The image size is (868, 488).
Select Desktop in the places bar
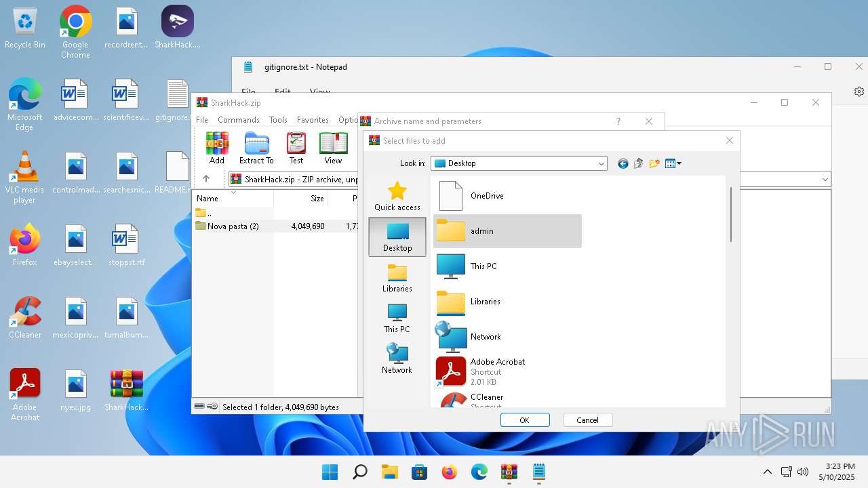point(397,237)
